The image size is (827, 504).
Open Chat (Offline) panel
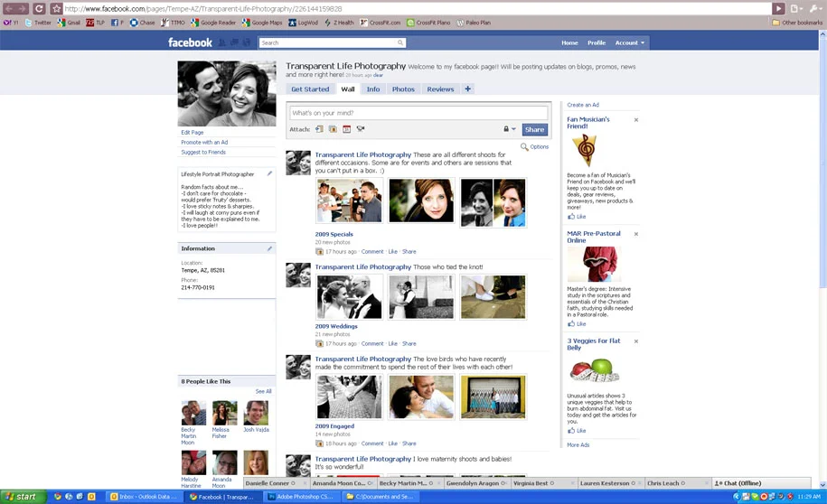pyautogui.click(x=761, y=483)
